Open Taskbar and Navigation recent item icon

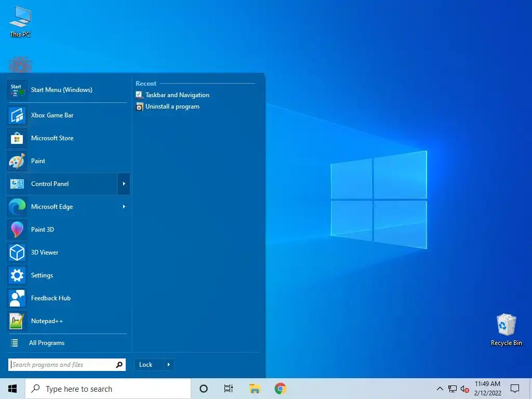click(139, 95)
